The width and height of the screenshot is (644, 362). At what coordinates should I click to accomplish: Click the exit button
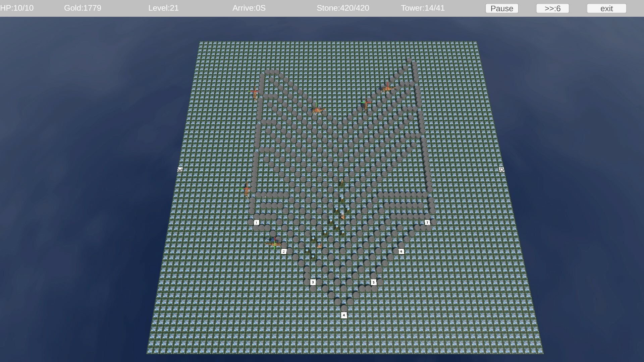(606, 8)
